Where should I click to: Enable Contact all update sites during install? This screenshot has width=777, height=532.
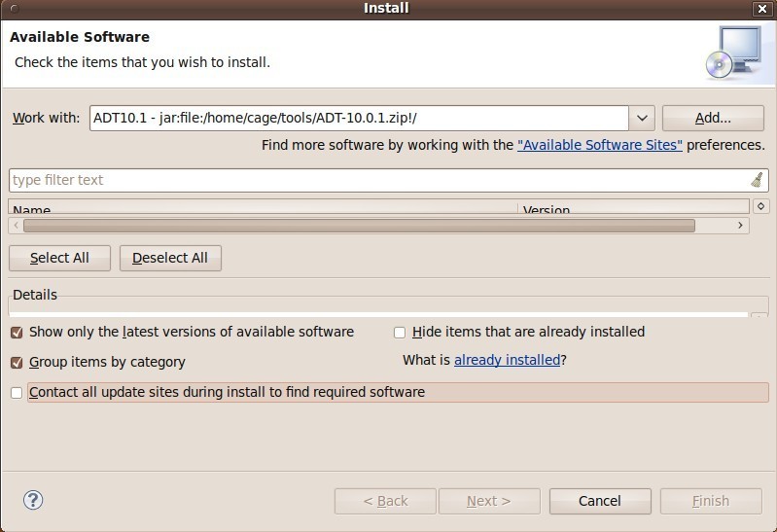17,393
